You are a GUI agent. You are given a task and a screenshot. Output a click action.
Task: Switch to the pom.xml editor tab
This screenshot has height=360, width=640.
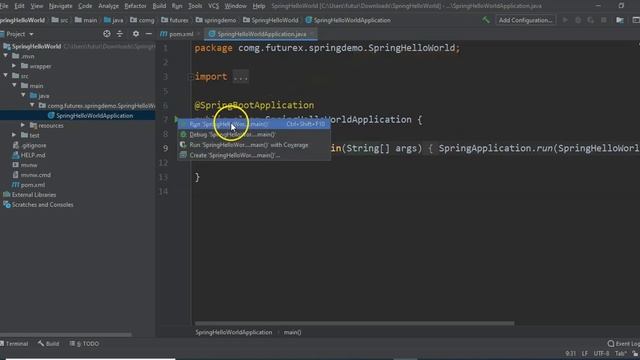click(x=177, y=34)
